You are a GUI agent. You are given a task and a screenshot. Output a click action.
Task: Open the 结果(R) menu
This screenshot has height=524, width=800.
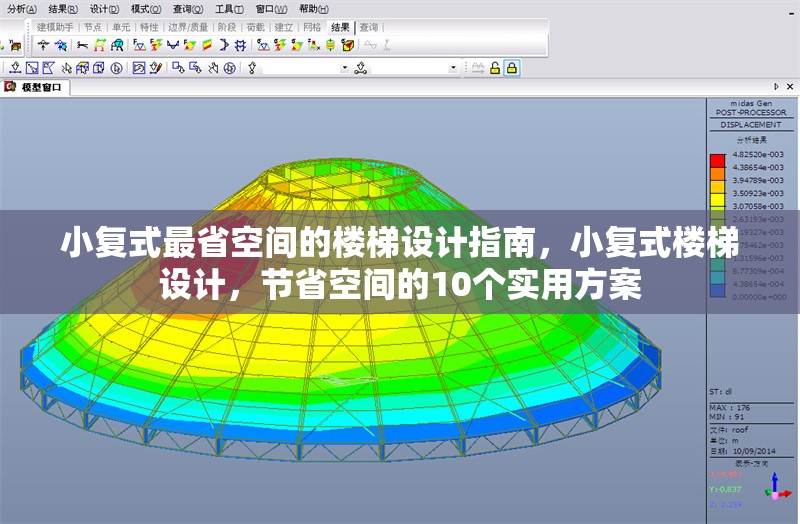[x=63, y=9]
